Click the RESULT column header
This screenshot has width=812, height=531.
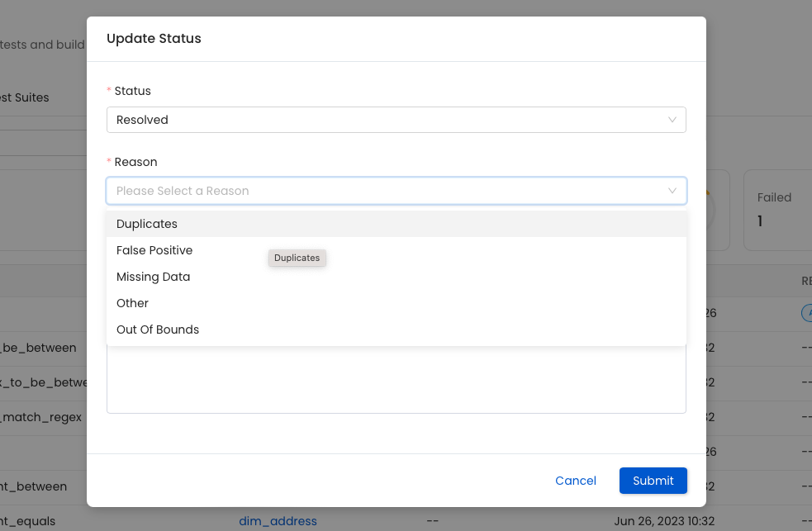[805, 281]
